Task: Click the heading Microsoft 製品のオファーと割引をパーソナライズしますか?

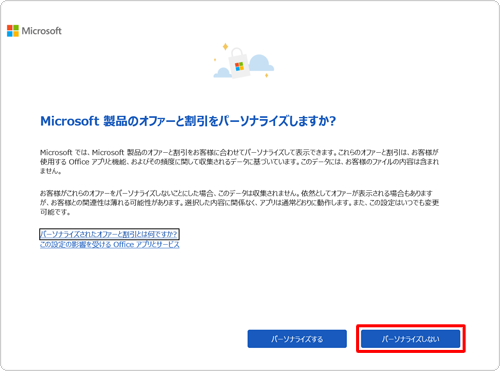Action: pos(188,121)
